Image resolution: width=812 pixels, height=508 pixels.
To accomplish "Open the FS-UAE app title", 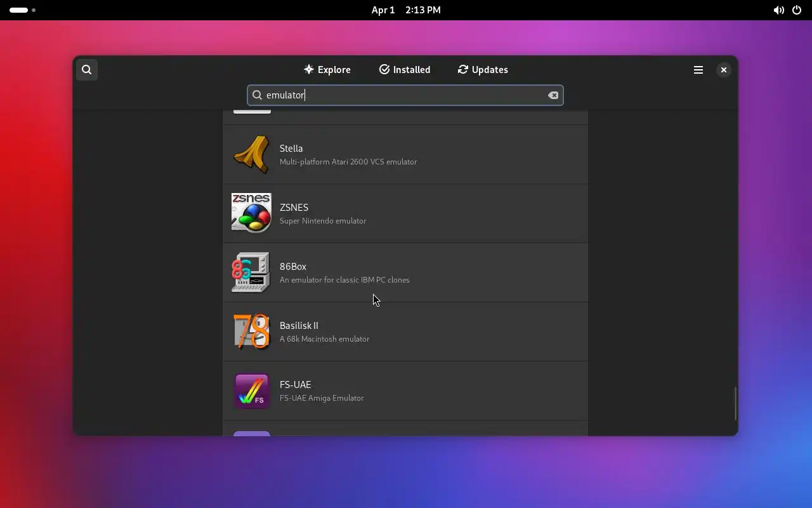I will pyautogui.click(x=295, y=385).
